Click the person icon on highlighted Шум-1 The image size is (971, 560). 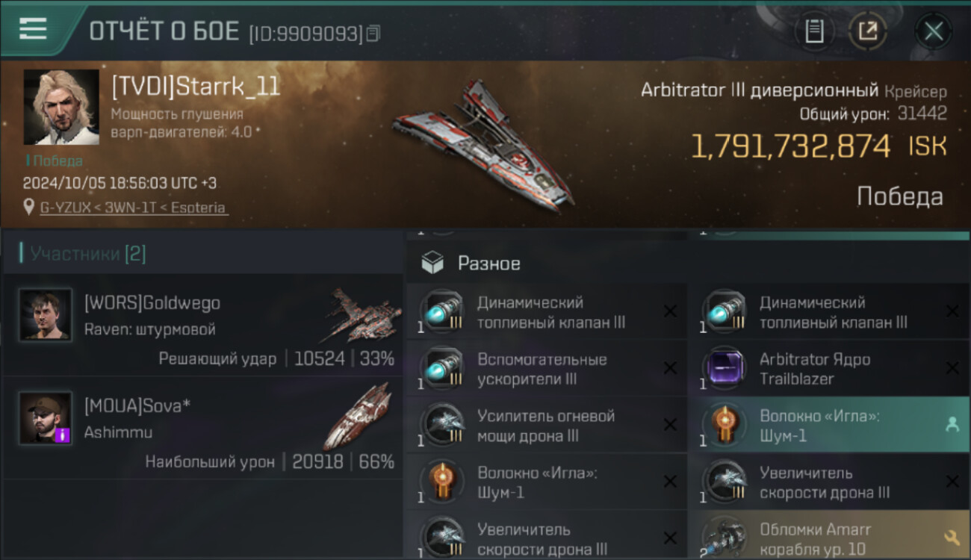point(952,424)
